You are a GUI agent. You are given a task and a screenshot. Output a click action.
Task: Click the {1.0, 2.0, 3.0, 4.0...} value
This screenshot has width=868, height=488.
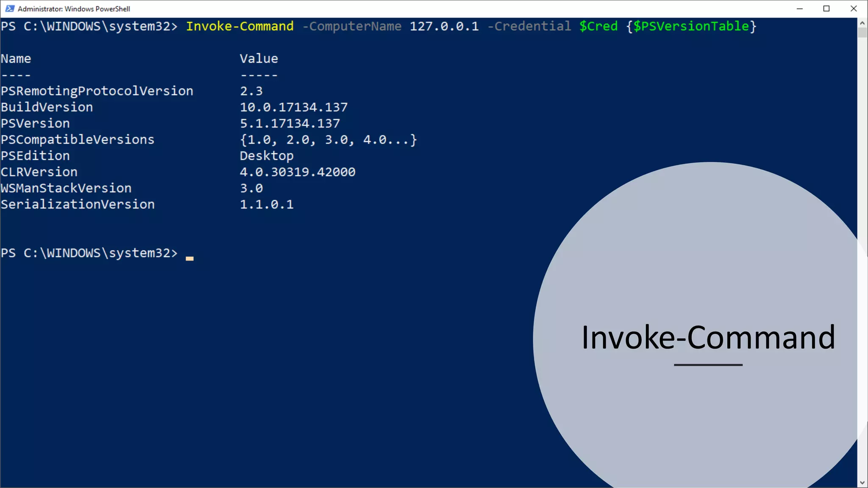coord(328,140)
